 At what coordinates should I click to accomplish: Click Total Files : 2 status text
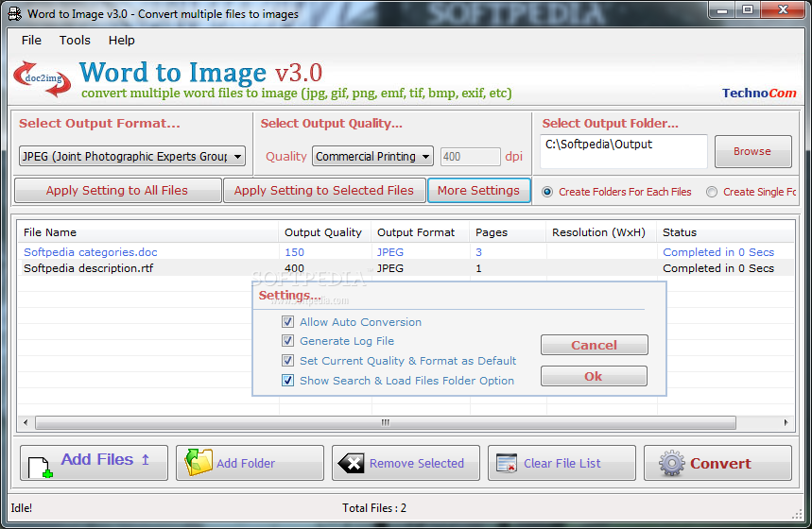(374, 508)
